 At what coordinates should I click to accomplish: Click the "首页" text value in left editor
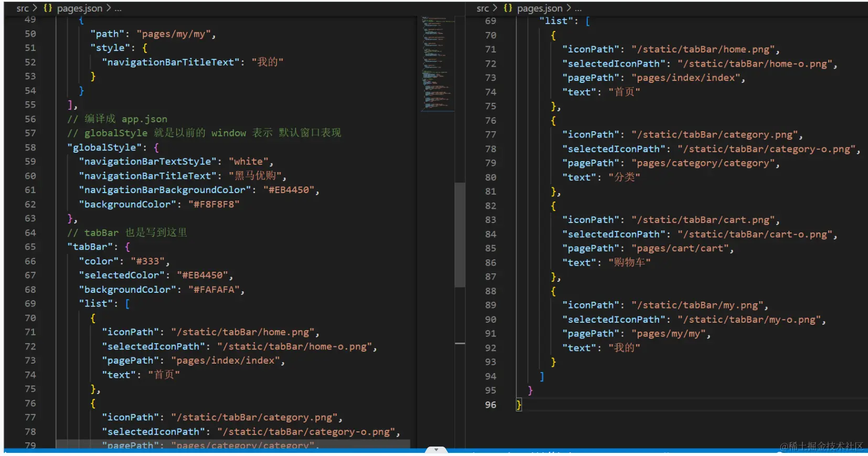(164, 375)
